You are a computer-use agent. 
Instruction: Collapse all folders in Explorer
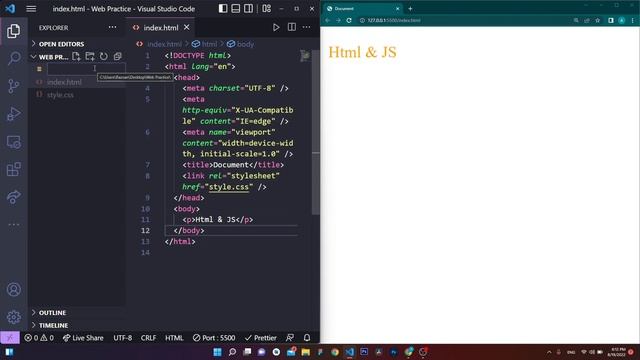[x=118, y=56]
